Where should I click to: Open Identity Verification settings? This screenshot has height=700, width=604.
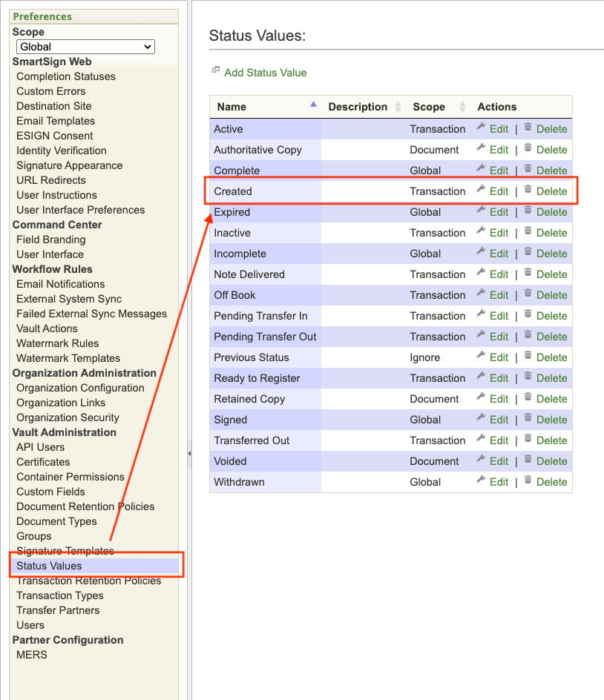(61, 151)
